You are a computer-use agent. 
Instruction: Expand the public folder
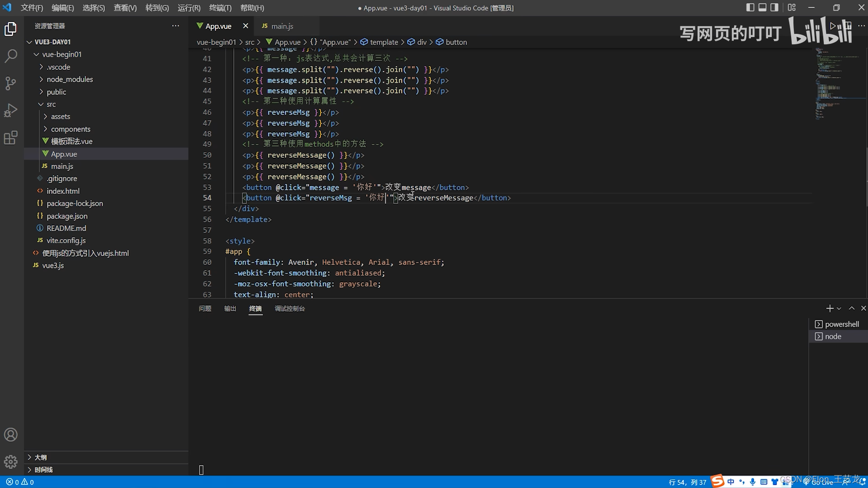pos(106,92)
